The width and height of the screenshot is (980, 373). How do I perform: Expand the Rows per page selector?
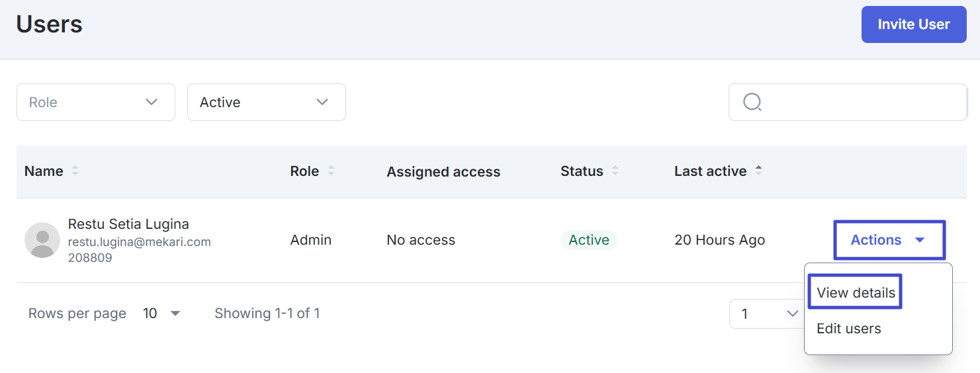point(162,313)
